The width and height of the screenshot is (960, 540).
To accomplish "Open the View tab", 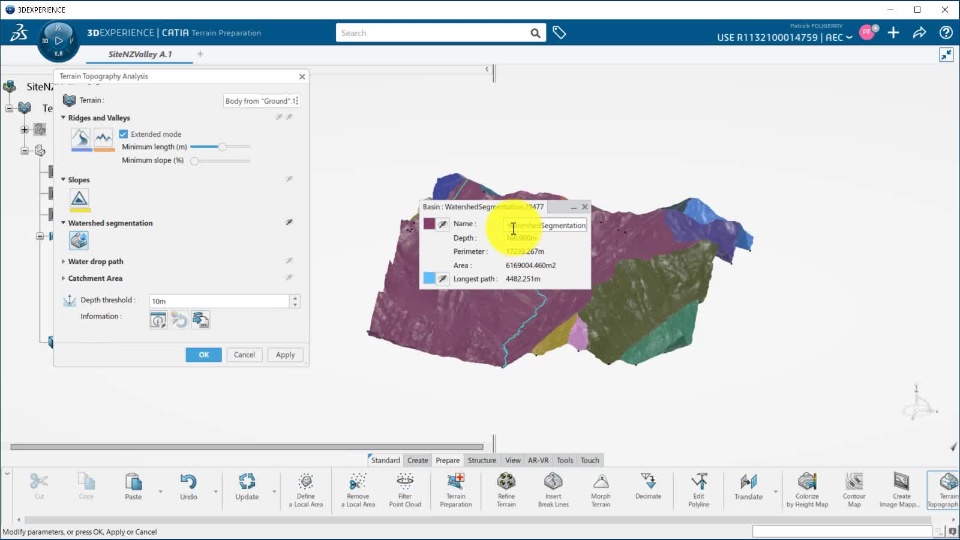I will coord(512,460).
